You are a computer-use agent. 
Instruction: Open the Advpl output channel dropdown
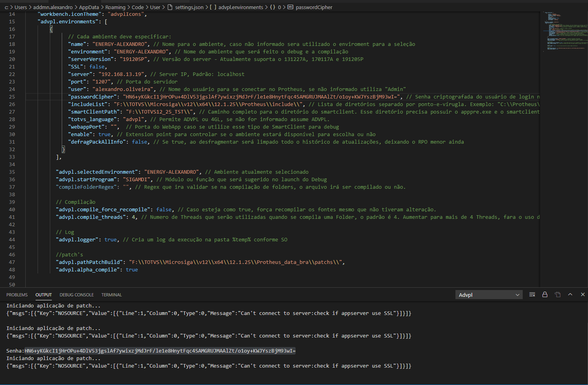[489, 294]
